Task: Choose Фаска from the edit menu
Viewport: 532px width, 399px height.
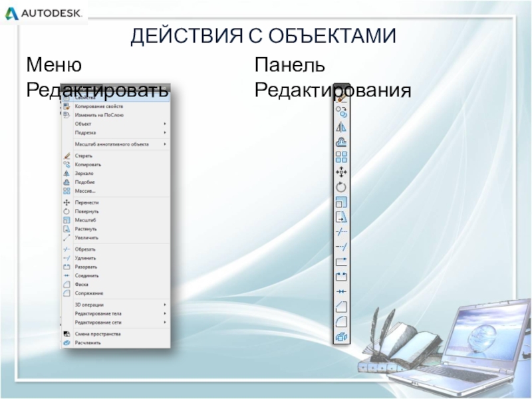Action: coord(115,285)
